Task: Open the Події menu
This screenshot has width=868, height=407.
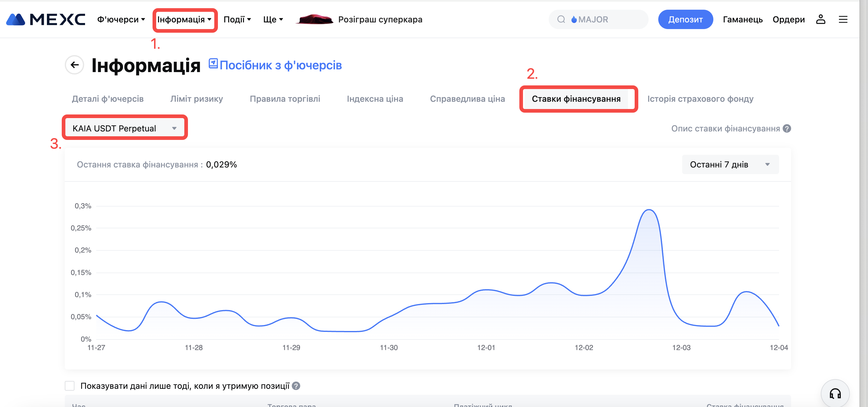Action: pyautogui.click(x=237, y=20)
